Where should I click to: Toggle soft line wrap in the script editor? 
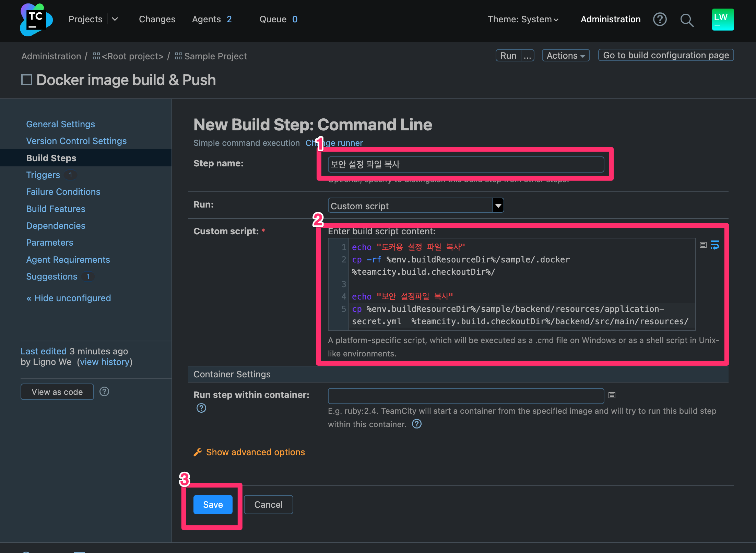click(715, 245)
